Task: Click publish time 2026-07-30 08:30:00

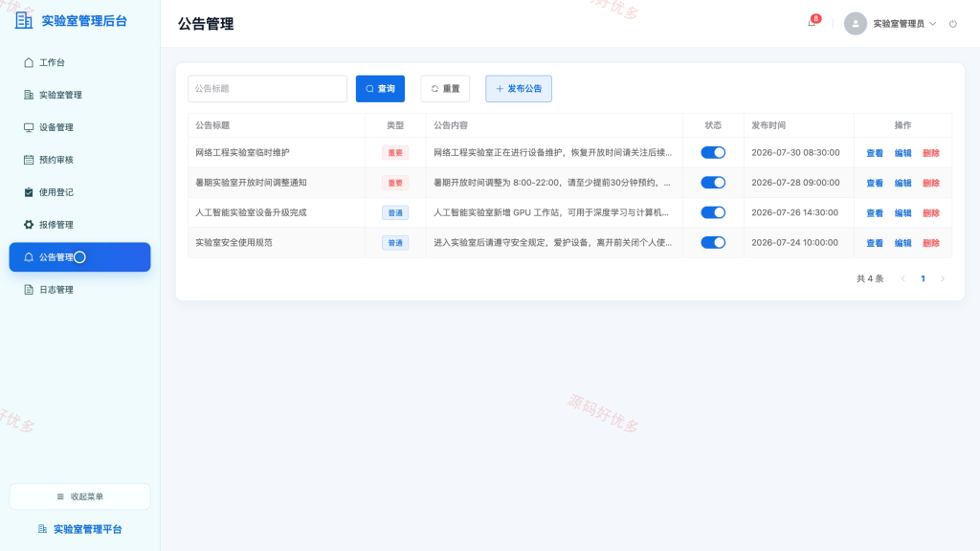Action: click(x=795, y=152)
